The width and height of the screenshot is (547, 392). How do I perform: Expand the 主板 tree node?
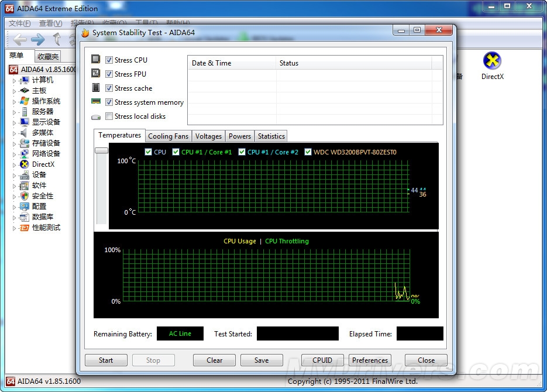coord(15,91)
